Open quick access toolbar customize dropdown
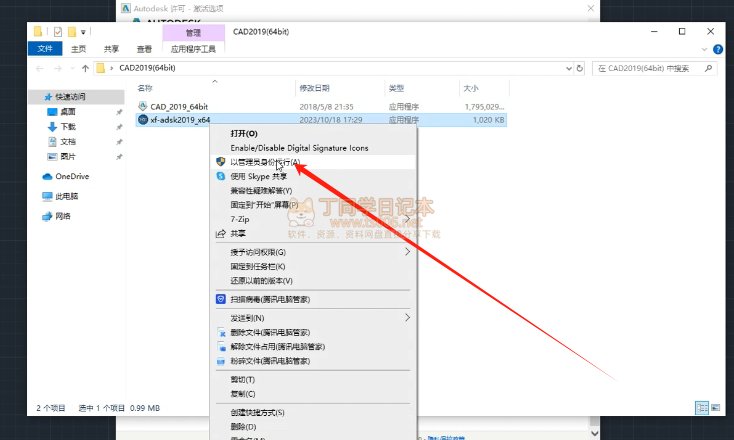Viewport: 734px width, 440px height. (x=83, y=32)
